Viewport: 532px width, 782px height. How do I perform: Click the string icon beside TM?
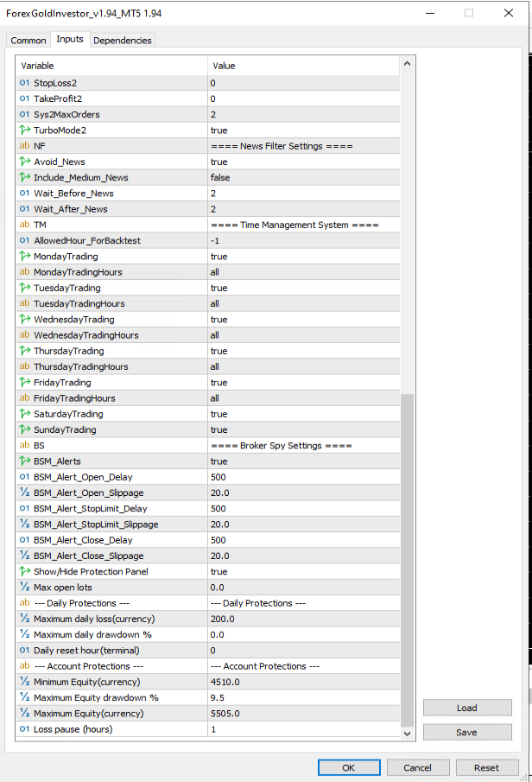[x=24, y=225]
